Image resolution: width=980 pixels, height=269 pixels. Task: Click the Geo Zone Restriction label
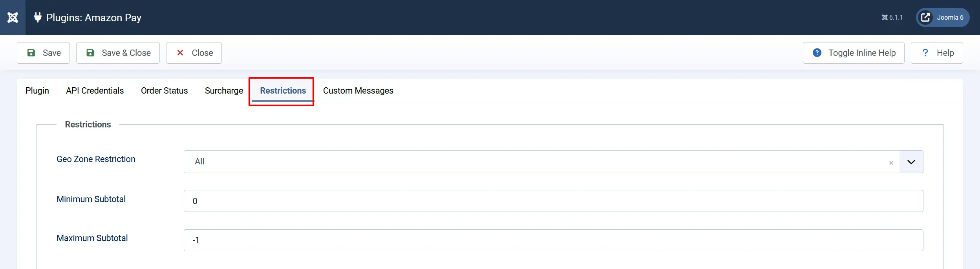96,159
